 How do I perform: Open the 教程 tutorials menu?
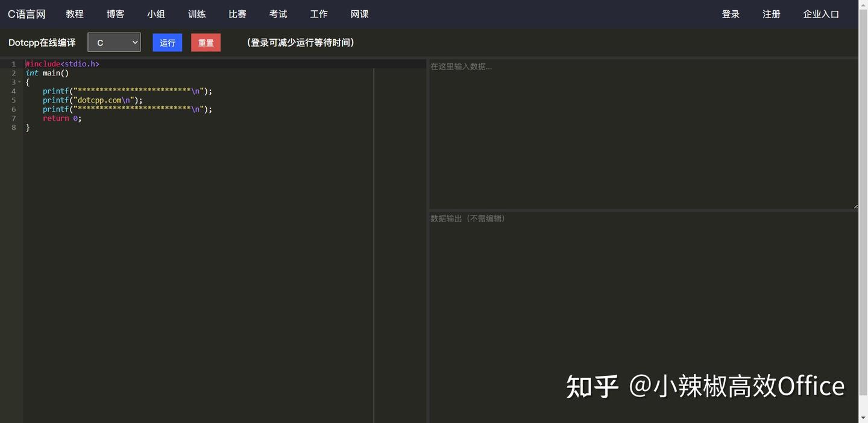[x=74, y=14]
